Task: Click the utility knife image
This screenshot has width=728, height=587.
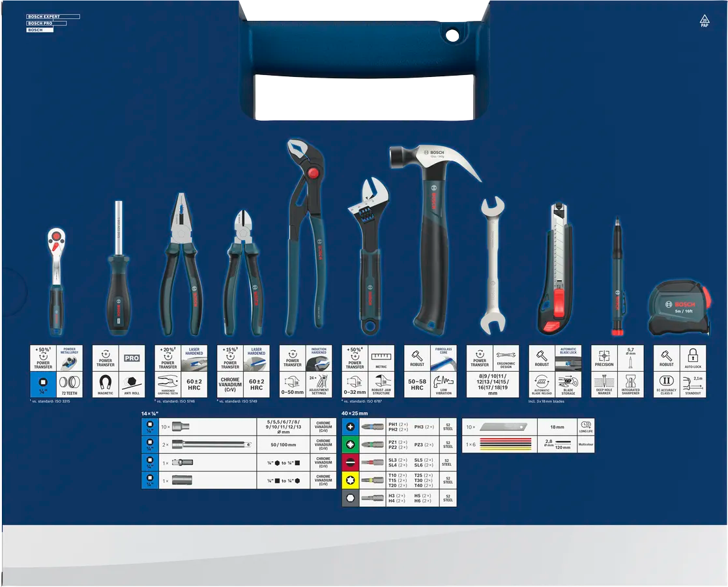Action: (557, 269)
